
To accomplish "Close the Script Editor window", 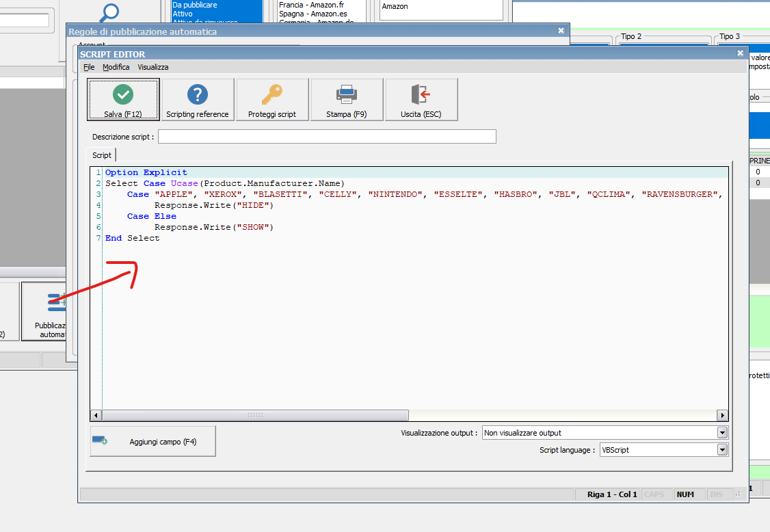I will (740, 53).
